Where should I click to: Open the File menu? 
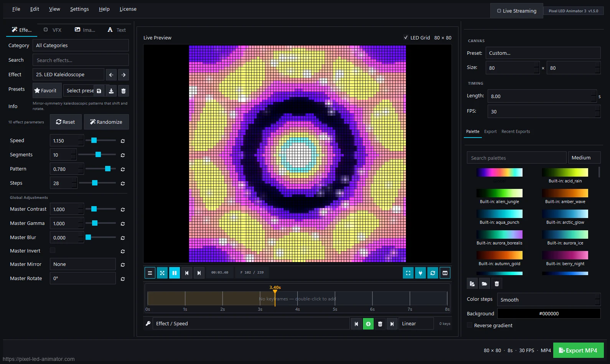pyautogui.click(x=16, y=9)
